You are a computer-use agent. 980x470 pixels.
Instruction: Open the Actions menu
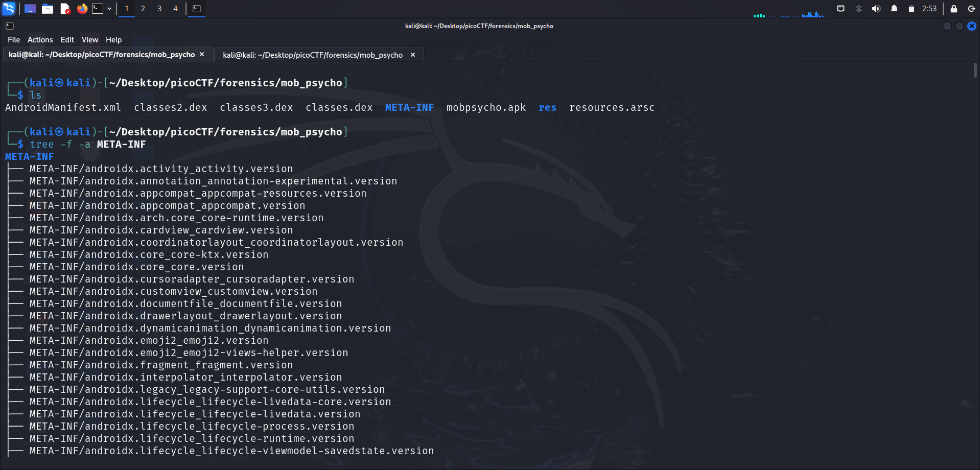pyautogui.click(x=40, y=40)
